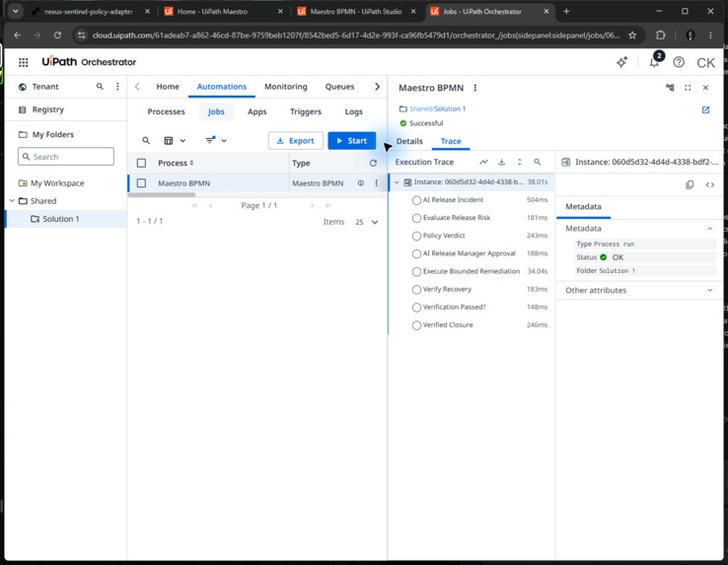
Task: Expand the Other attributes section
Action: click(x=709, y=291)
